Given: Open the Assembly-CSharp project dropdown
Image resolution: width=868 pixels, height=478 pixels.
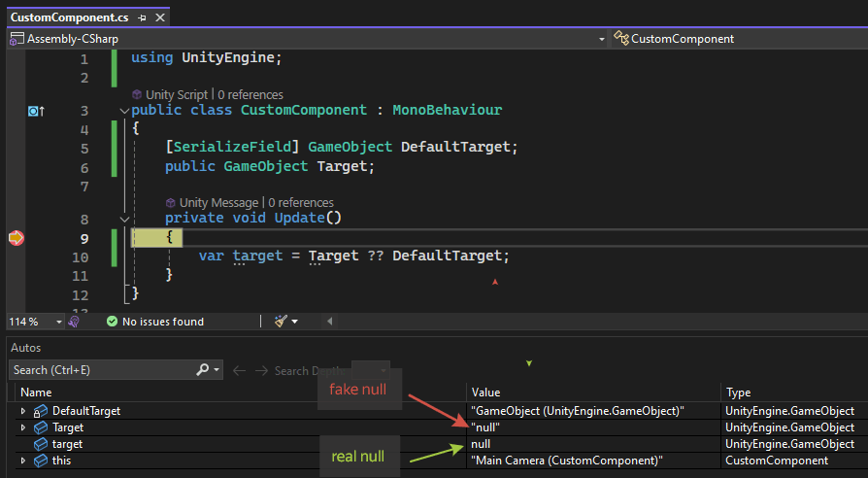Looking at the screenshot, I should [601, 39].
